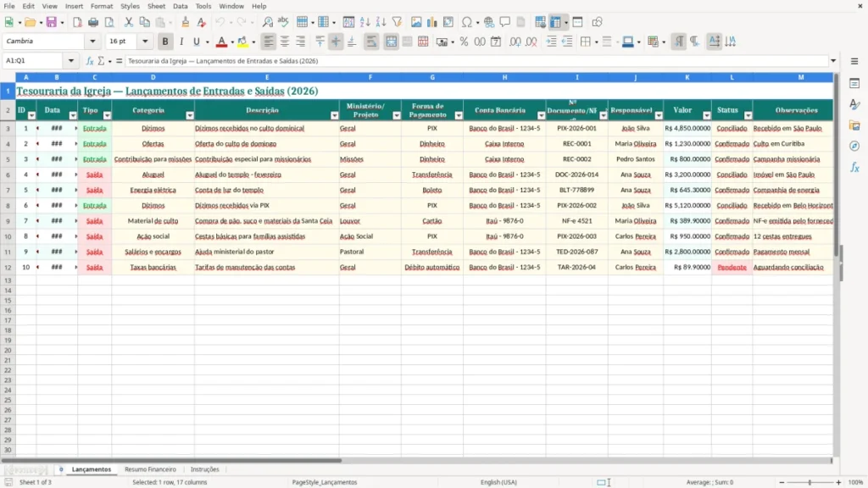Select column header F
The width and height of the screenshot is (868, 488).
370,77
